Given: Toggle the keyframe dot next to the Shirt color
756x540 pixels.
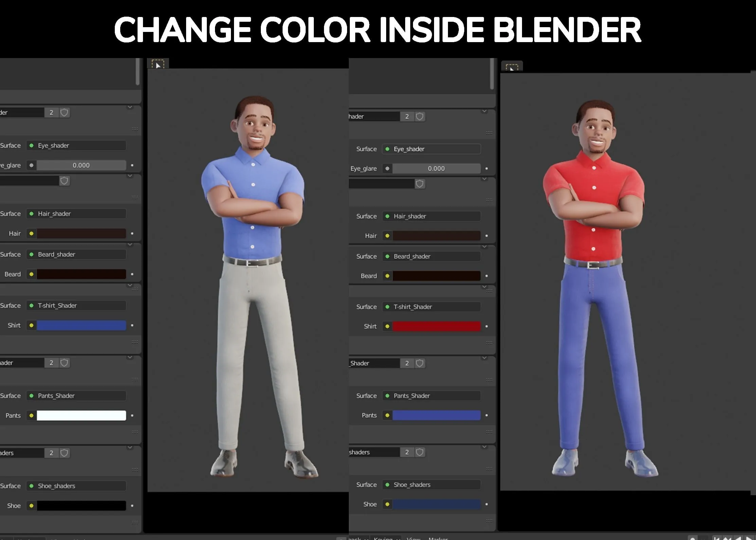Looking at the screenshot, I should (487, 326).
